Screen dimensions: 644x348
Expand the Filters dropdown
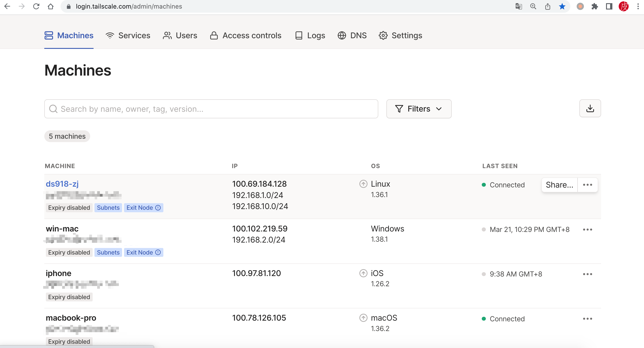(x=419, y=109)
